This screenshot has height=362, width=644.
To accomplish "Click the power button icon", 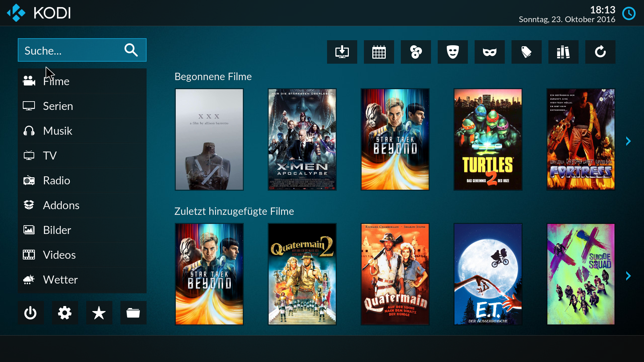I will point(31,313).
